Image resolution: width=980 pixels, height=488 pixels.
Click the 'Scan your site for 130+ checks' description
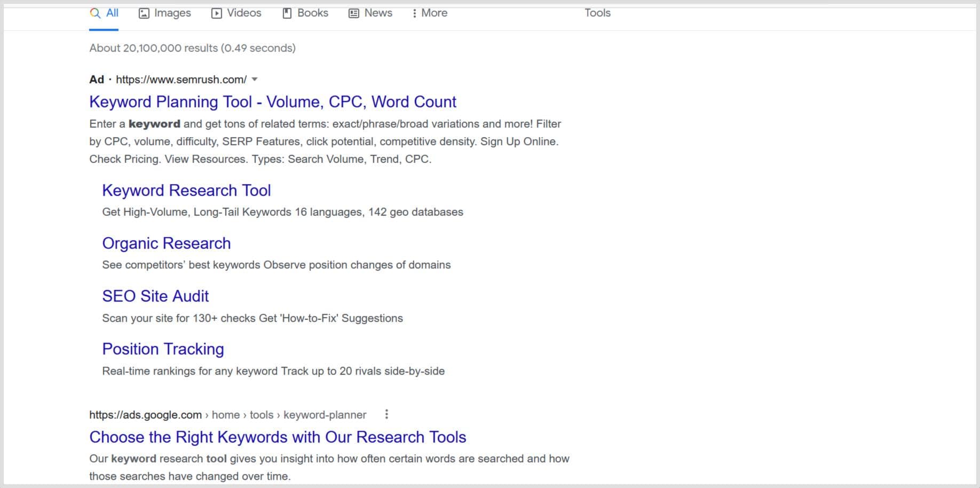pyautogui.click(x=252, y=318)
